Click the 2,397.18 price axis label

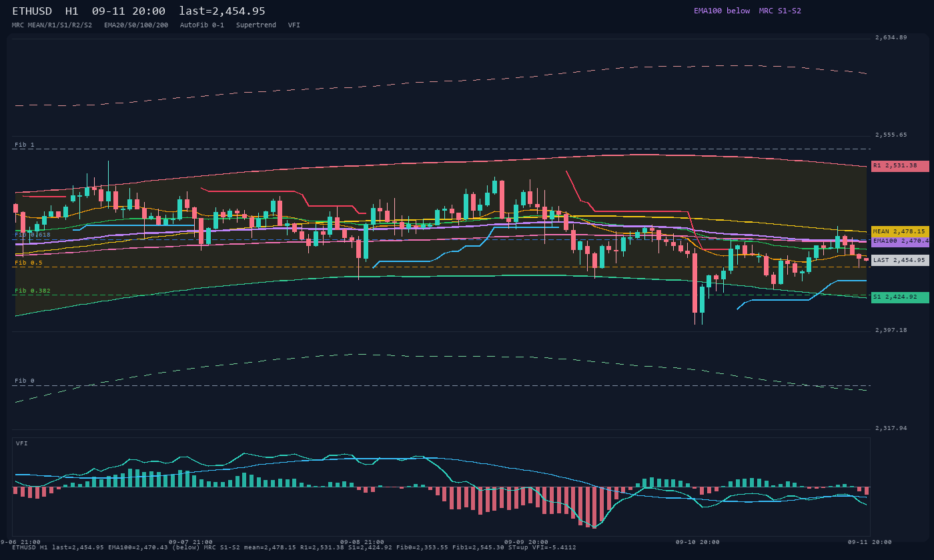tap(891, 330)
